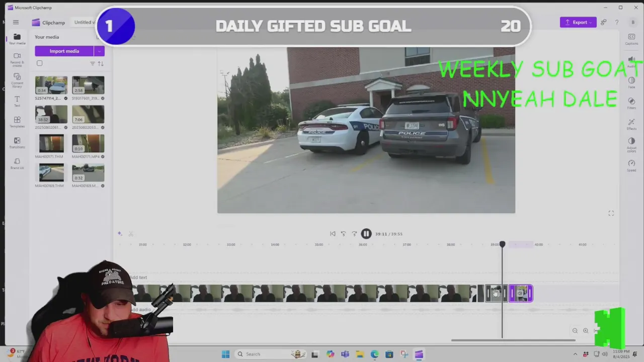The image size is (644, 362).
Task: Click the video preview canvas
Action: pos(366,130)
